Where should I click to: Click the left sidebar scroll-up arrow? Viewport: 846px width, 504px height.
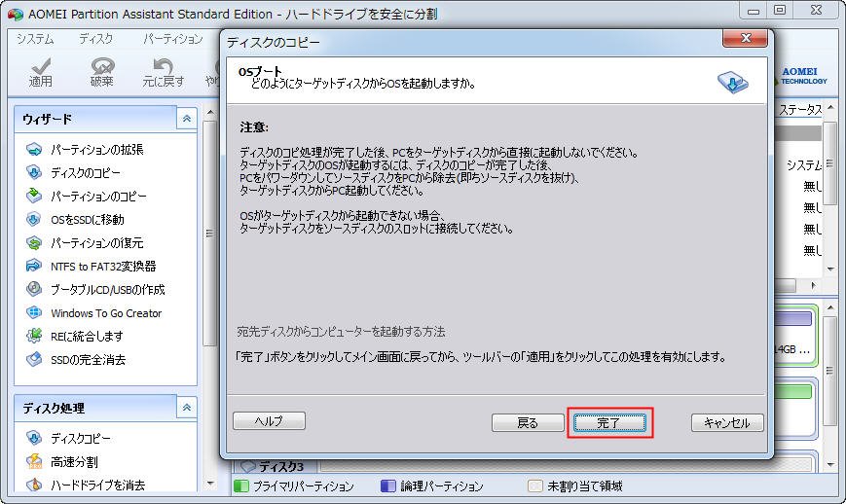210,112
